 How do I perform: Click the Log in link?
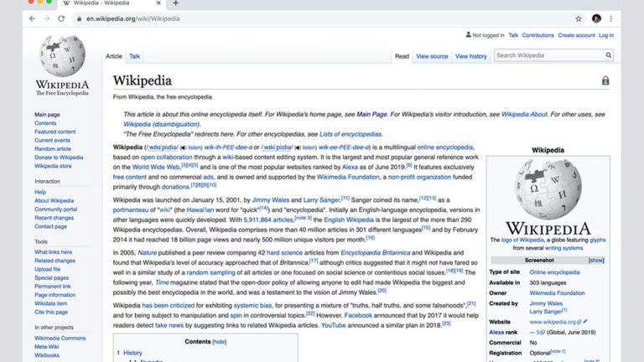click(606, 35)
